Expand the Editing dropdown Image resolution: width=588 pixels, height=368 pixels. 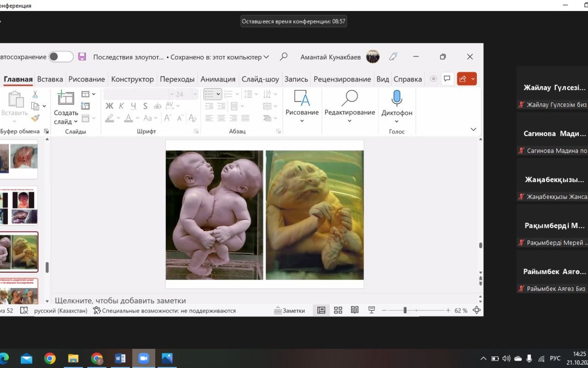pos(350,121)
